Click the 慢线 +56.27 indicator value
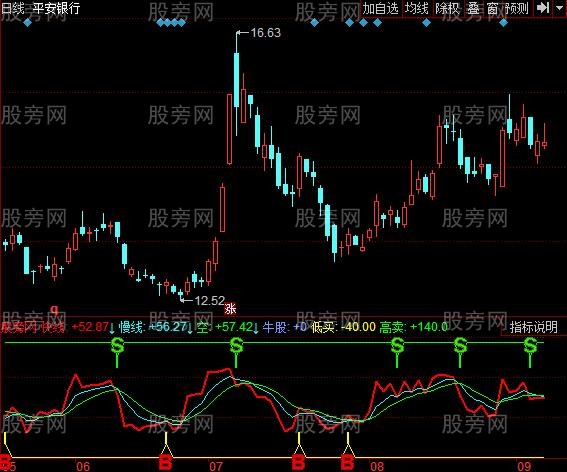 pyautogui.click(x=153, y=327)
